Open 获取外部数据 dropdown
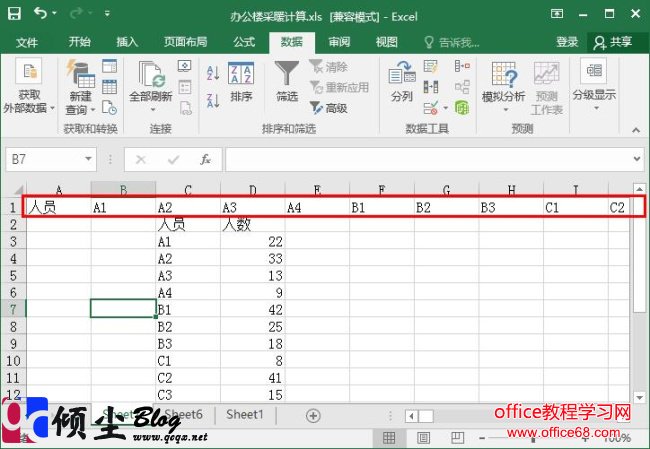This screenshot has width=650, height=449. point(29,86)
